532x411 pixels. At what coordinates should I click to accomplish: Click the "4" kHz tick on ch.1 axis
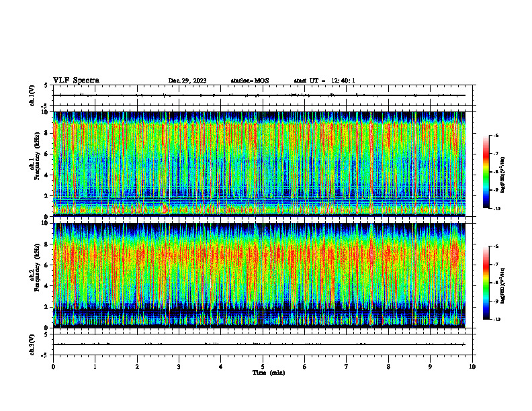(x=47, y=175)
